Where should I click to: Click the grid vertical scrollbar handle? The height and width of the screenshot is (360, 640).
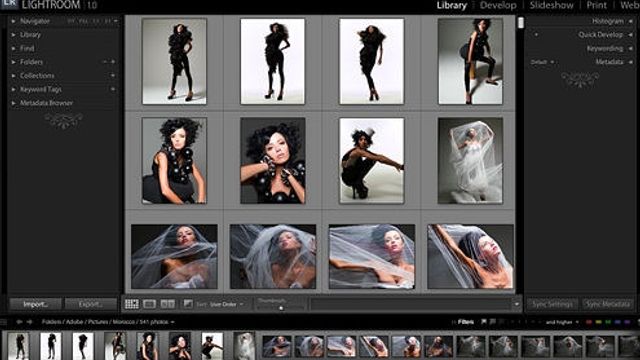520,23
